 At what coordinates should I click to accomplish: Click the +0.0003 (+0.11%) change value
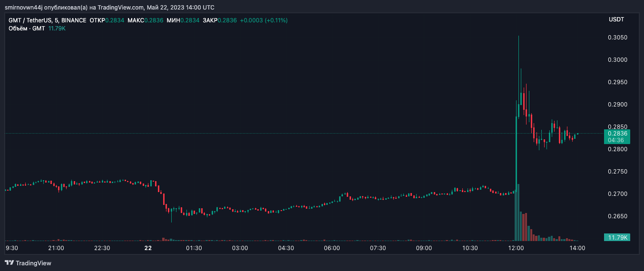(x=263, y=20)
